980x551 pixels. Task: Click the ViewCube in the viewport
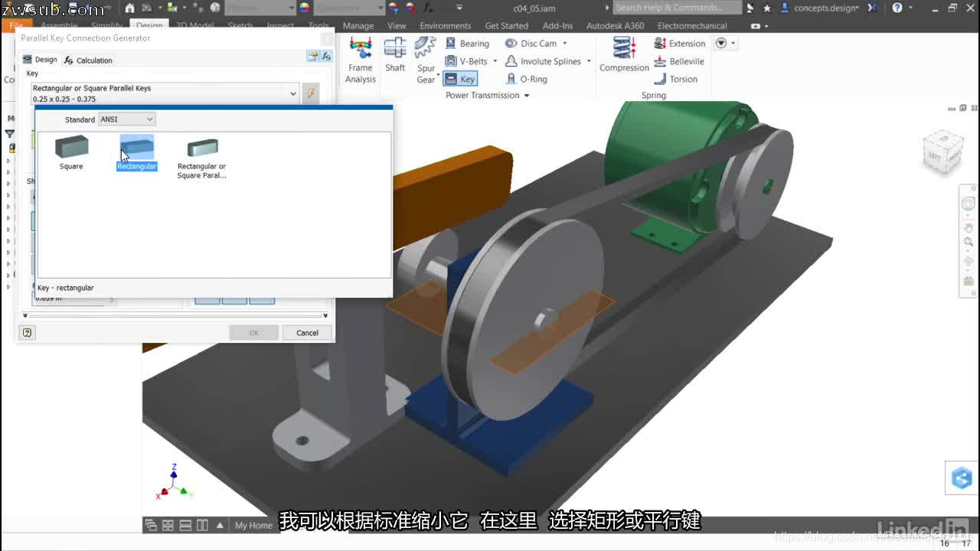942,151
